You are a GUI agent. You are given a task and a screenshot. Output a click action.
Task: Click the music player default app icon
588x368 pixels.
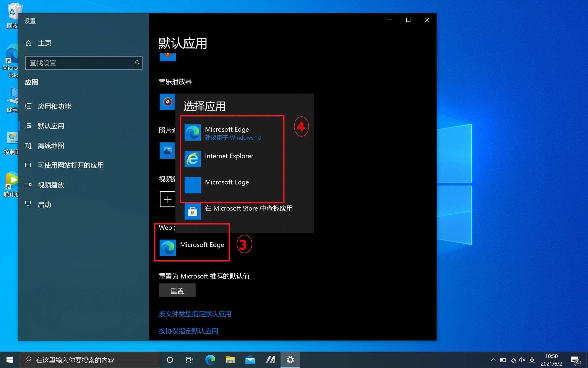tap(168, 102)
